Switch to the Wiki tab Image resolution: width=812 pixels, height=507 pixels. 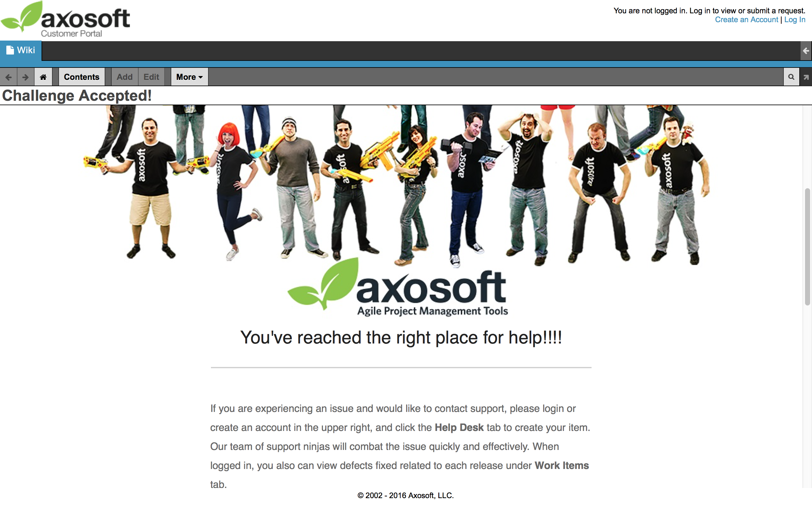[x=21, y=51]
